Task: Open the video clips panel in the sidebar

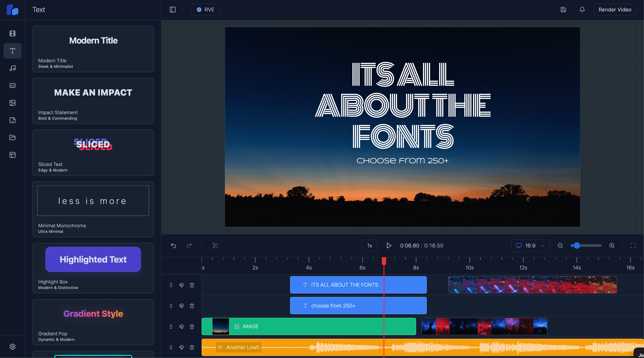Action: point(12,33)
